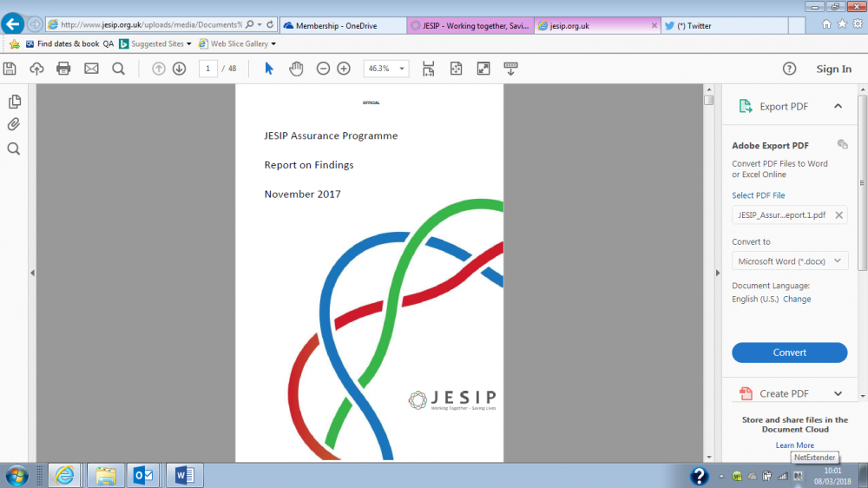Open File Explorer taskbar icon
868x488 pixels.
coord(105,475)
